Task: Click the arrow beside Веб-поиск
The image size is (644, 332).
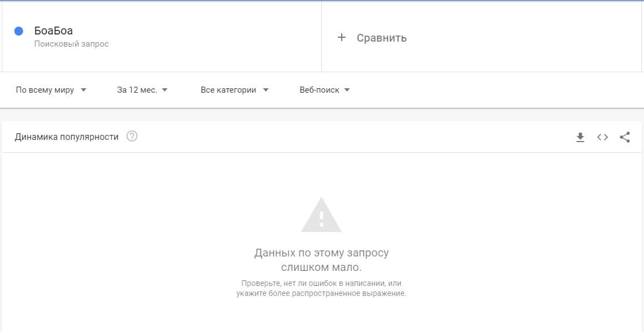Action: [x=347, y=90]
